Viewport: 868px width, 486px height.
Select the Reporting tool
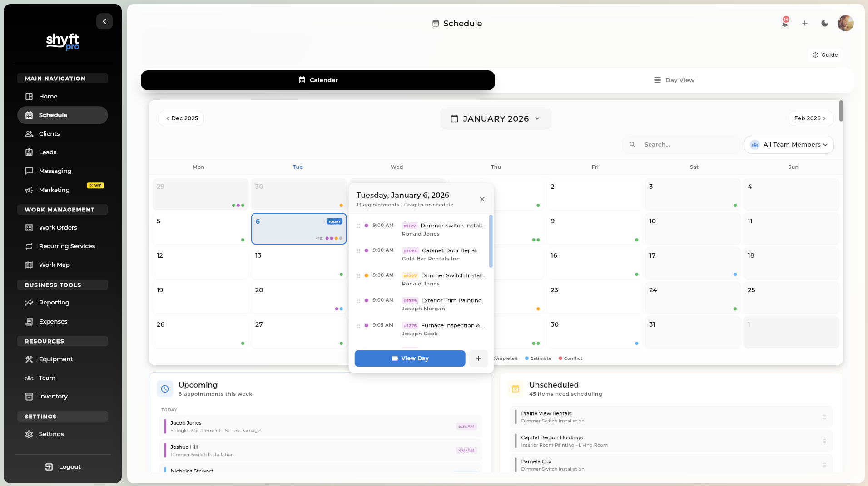point(53,302)
